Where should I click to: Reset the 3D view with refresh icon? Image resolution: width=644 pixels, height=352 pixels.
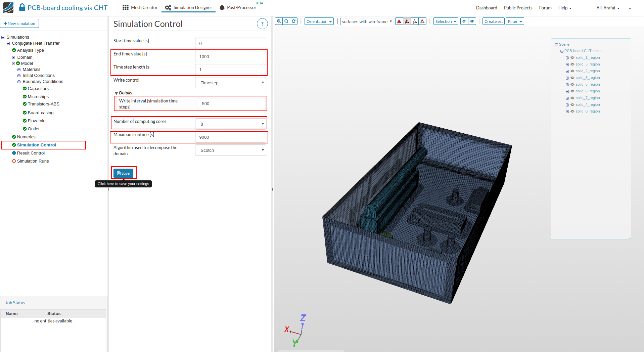(294, 21)
